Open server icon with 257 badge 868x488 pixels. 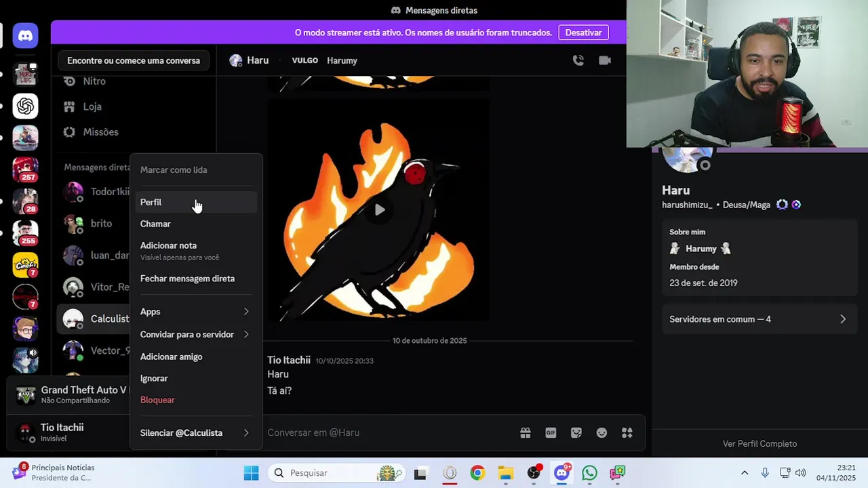tap(26, 169)
